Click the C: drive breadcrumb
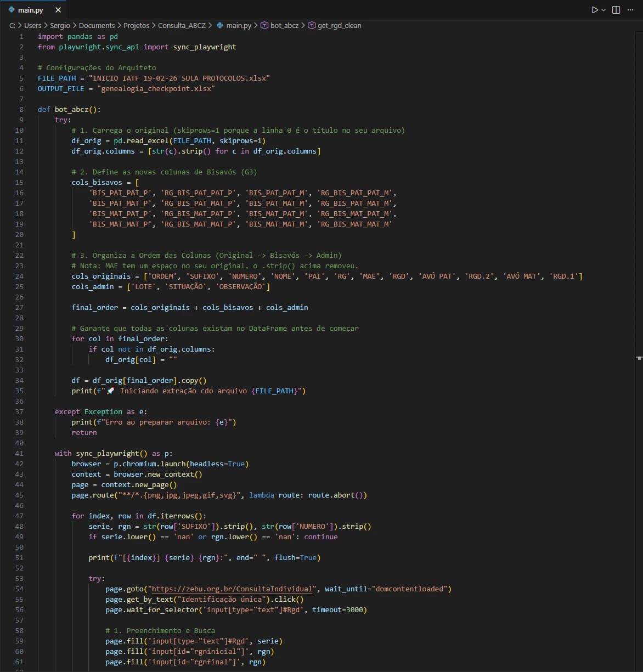Image resolution: width=643 pixels, height=672 pixels. pyautogui.click(x=12, y=26)
